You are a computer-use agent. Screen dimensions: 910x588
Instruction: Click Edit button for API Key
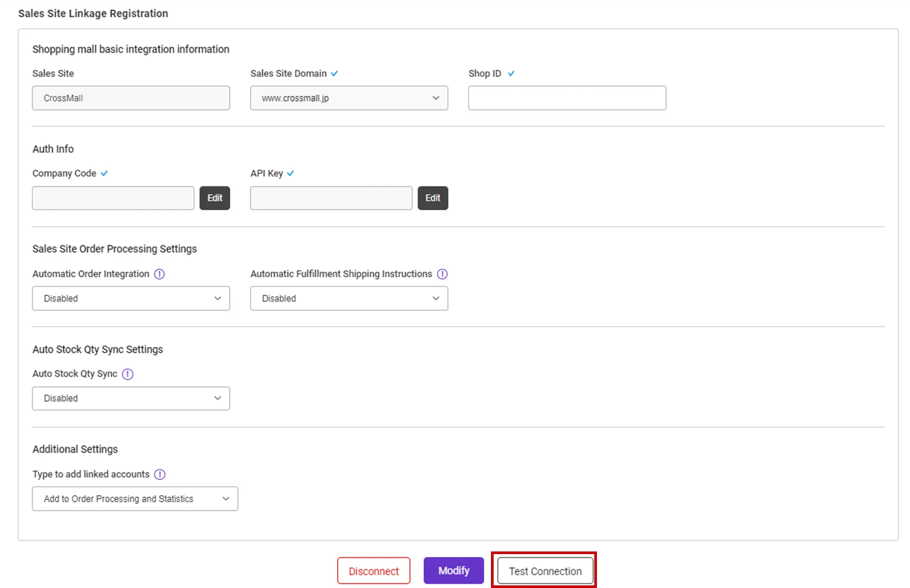point(433,198)
